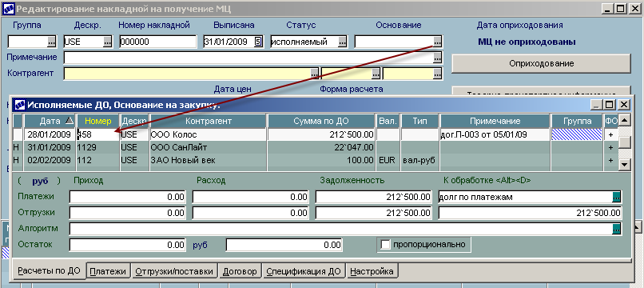Image resolution: width=644 pixels, height=288 pixels.
Task: Click the Выписана date field 31/01/2009
Action: pos(229,42)
